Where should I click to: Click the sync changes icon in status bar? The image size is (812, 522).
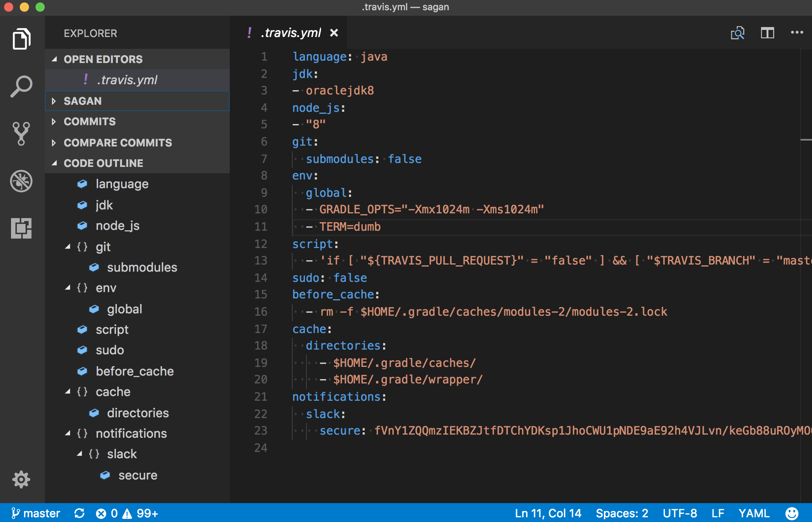[80, 513]
